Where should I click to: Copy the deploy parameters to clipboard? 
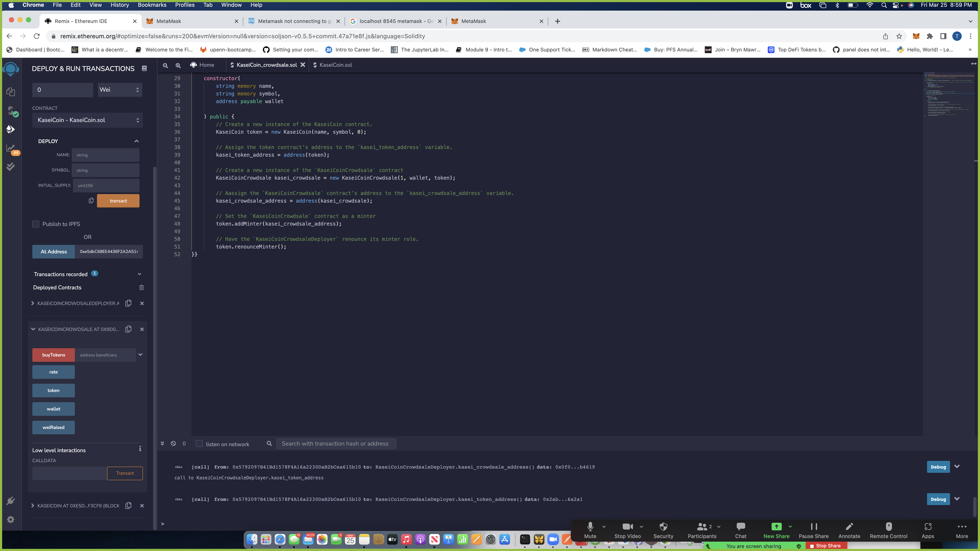(91, 201)
